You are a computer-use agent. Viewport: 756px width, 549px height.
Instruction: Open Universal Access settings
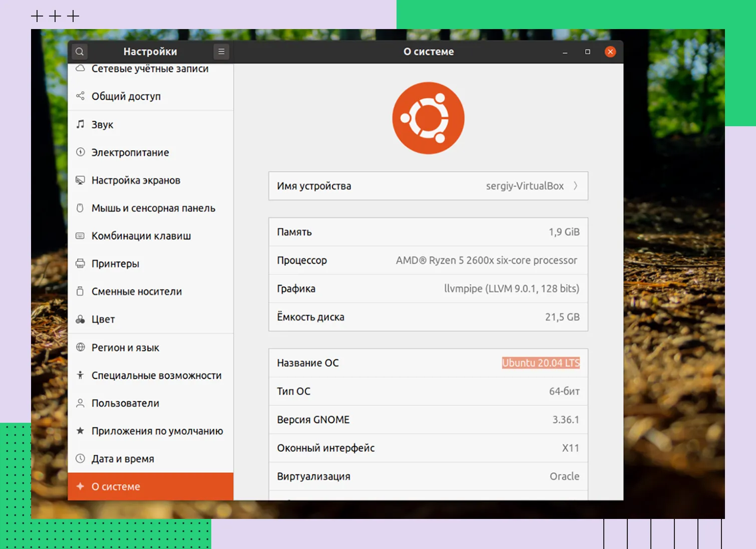pyautogui.click(x=156, y=376)
